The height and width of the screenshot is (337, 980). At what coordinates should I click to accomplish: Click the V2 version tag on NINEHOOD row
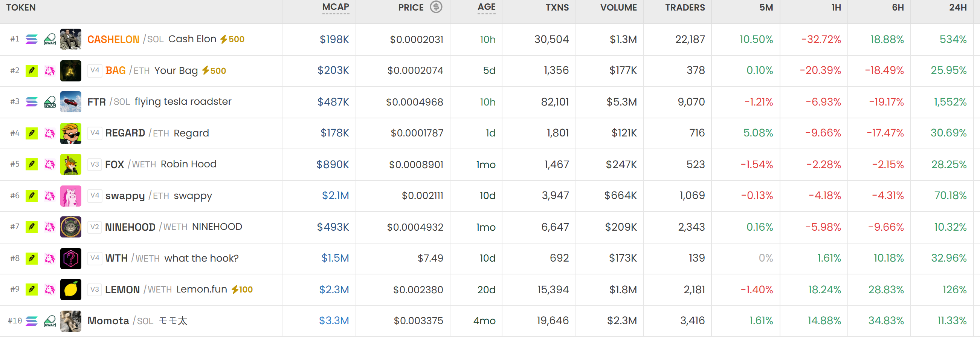95,227
